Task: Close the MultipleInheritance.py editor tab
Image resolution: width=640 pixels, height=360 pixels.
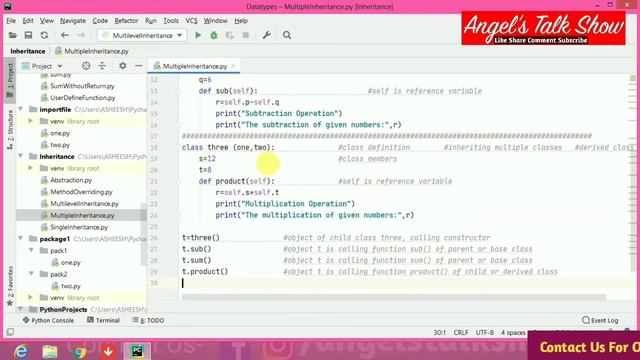Action: point(233,66)
